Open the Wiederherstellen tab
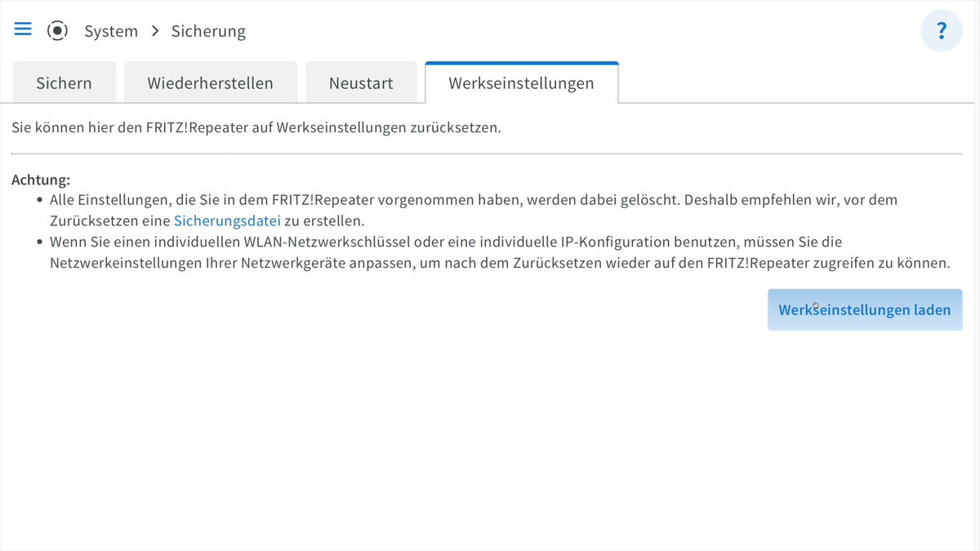Viewport: 980px width, 551px height. (210, 82)
